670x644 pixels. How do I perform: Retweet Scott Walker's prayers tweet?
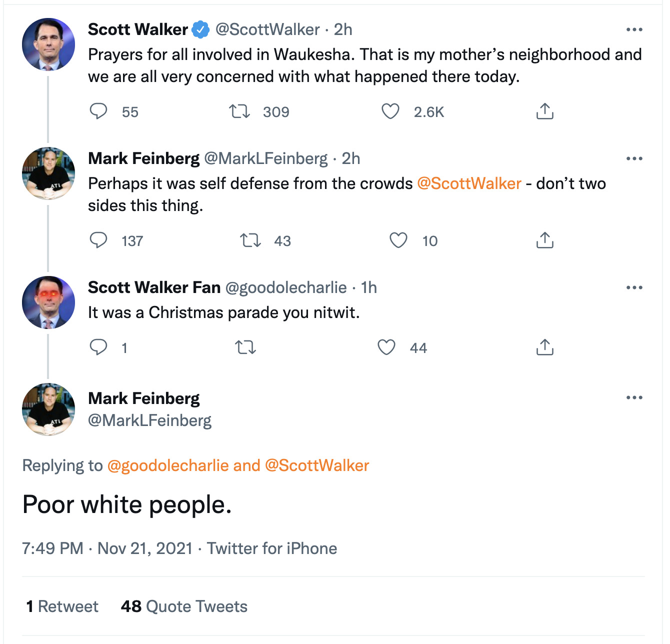(x=239, y=111)
